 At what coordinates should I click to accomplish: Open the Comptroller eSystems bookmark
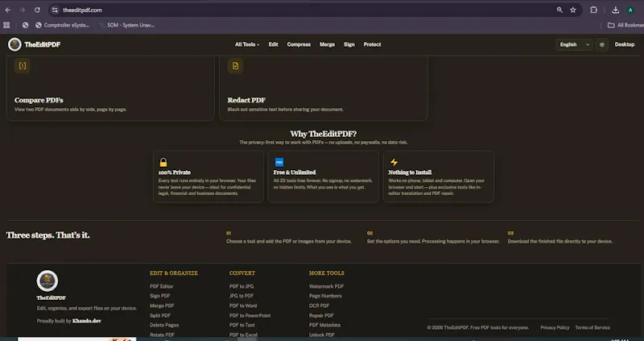click(x=62, y=25)
